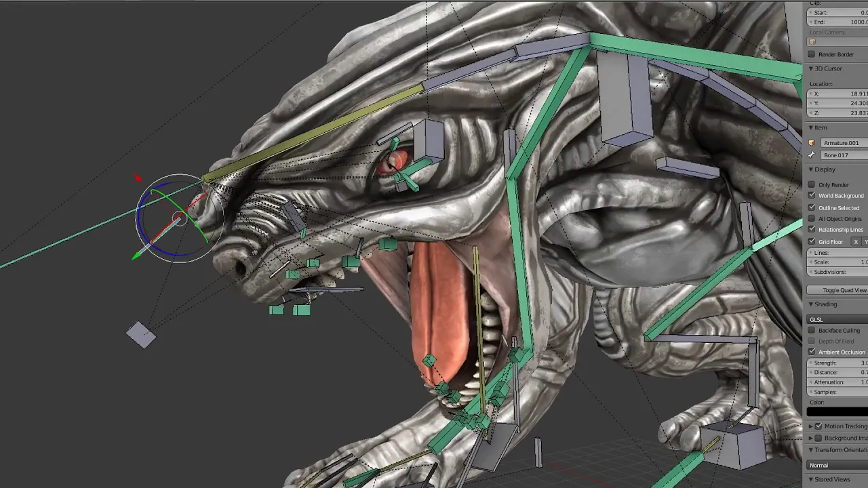Click the 3D Cursor X location field
The height and width of the screenshot is (488, 868).
[837, 94]
